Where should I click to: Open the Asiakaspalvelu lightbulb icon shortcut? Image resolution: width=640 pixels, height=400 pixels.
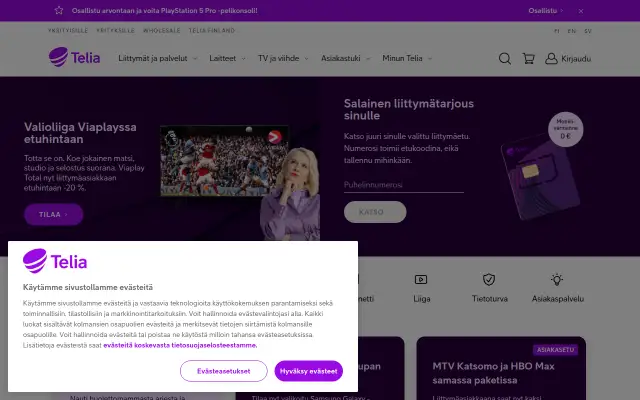click(x=557, y=280)
